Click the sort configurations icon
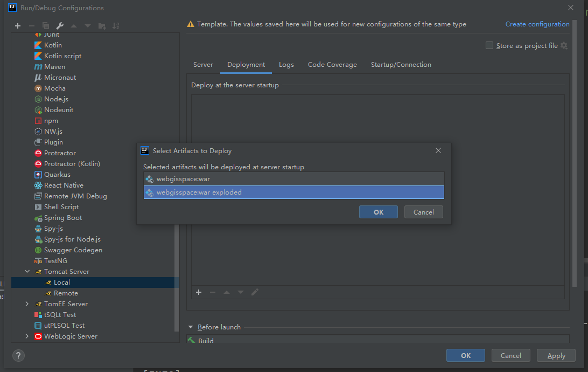This screenshot has height=372, width=588. click(116, 26)
